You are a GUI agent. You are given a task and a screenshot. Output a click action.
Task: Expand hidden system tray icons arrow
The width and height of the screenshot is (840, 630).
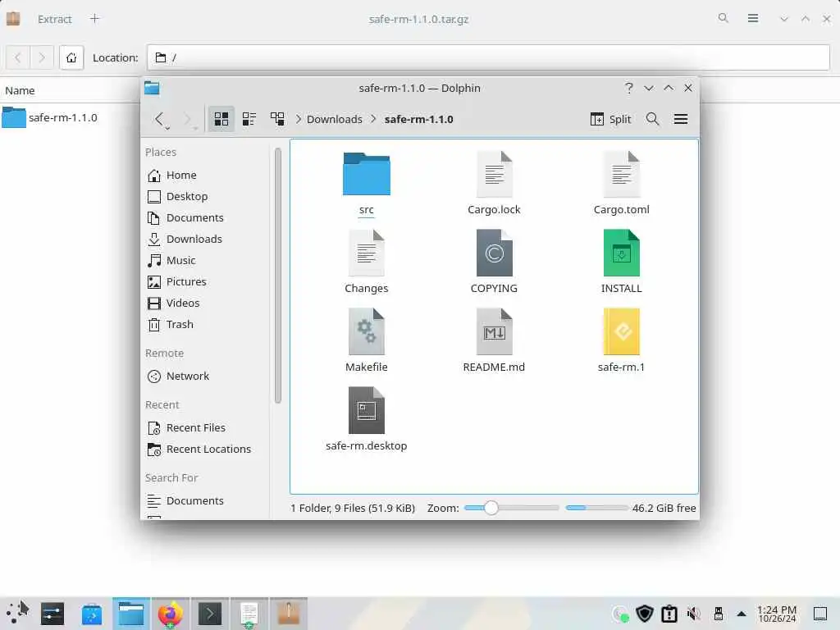[742, 614]
